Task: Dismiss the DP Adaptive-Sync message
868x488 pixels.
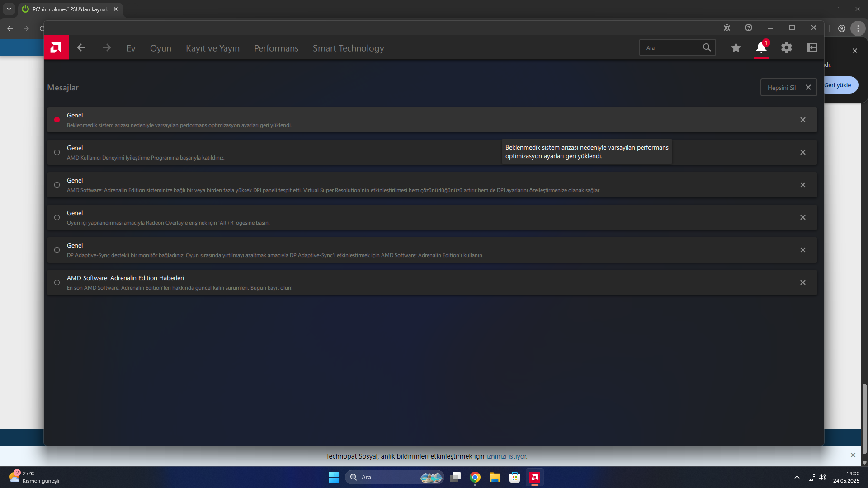Action: tap(803, 250)
